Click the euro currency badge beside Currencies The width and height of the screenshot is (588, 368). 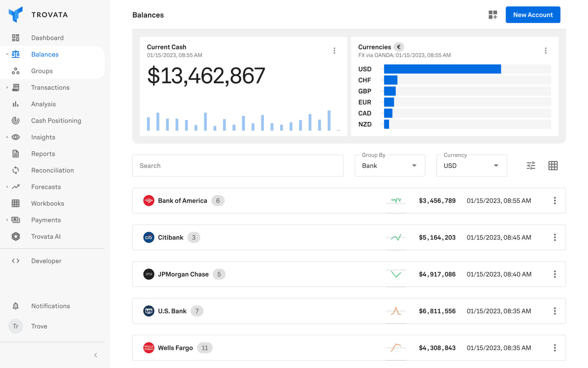point(399,47)
